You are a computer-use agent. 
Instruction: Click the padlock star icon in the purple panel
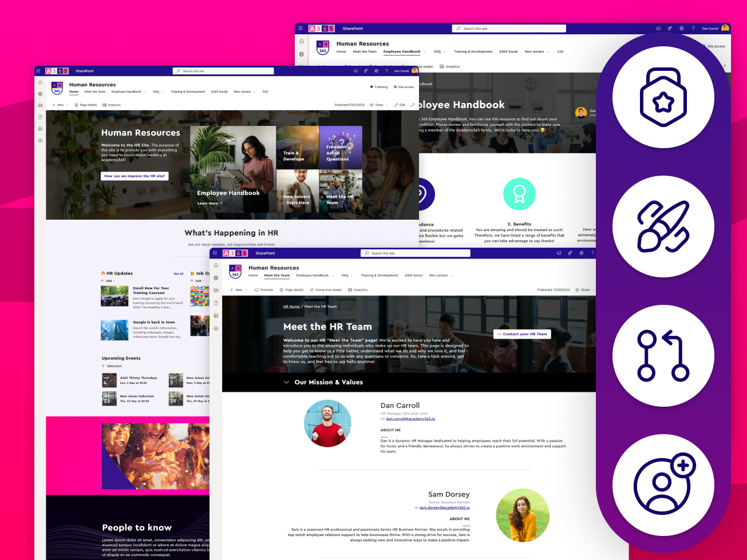[663, 97]
